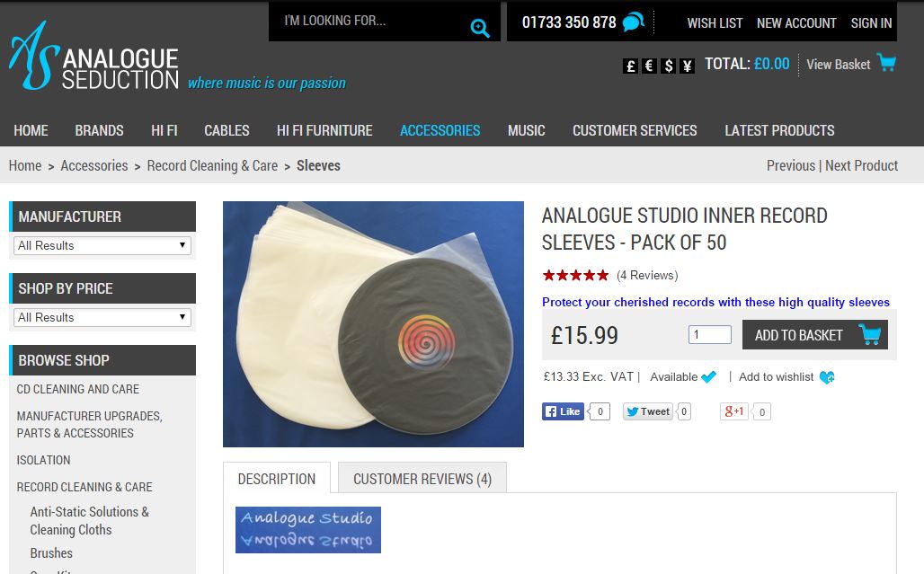Like the product on Facebook

(x=563, y=411)
